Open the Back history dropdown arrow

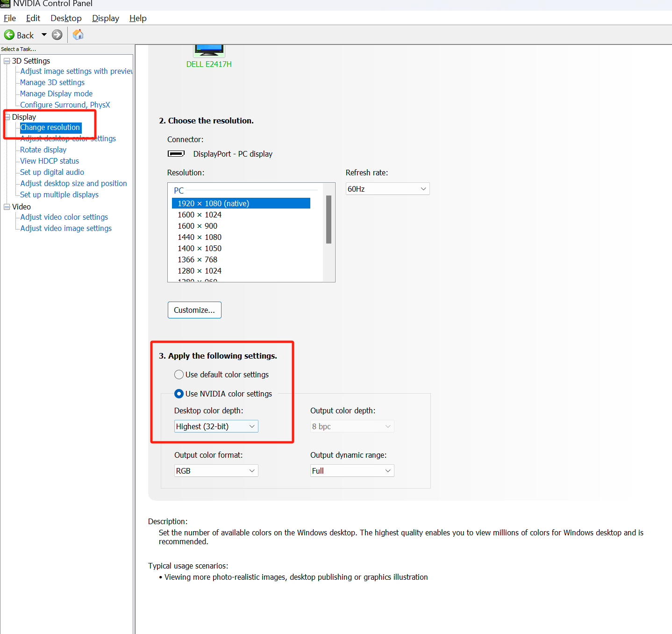coord(44,35)
